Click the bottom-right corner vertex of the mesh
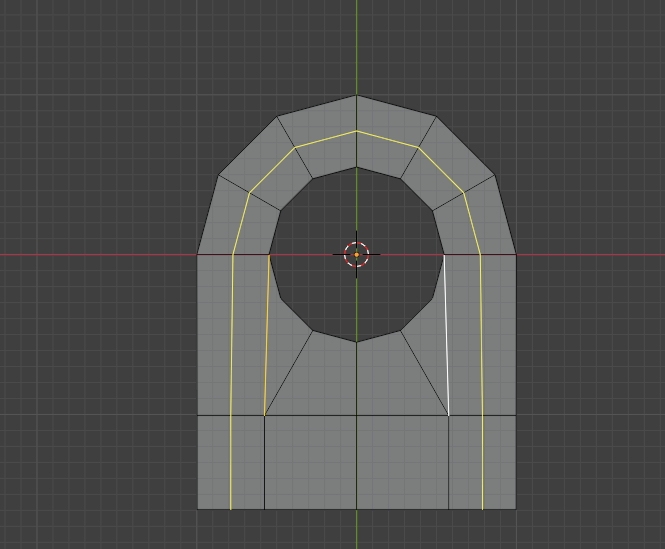 (x=516, y=509)
